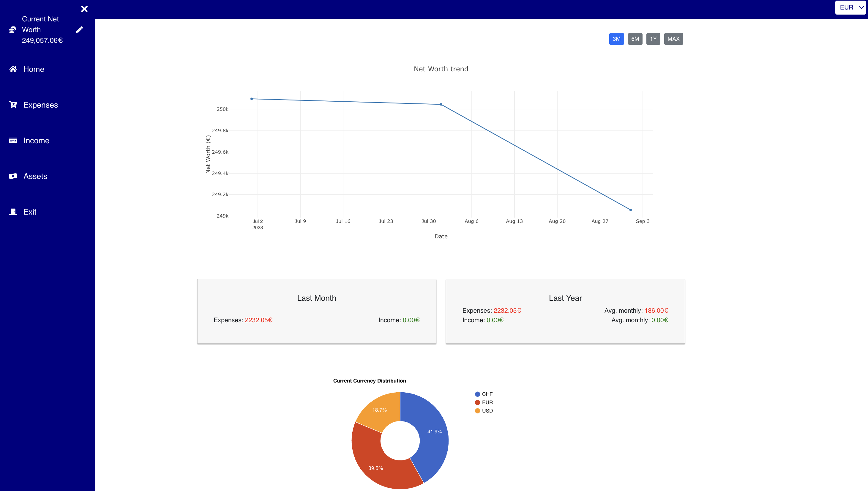
Task: Click the Income card icon
Action: [13, 141]
